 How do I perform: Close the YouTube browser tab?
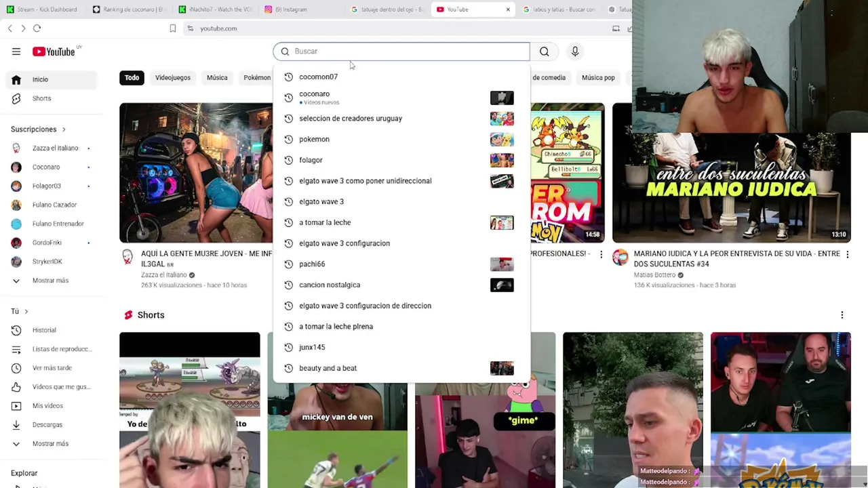pyautogui.click(x=508, y=9)
